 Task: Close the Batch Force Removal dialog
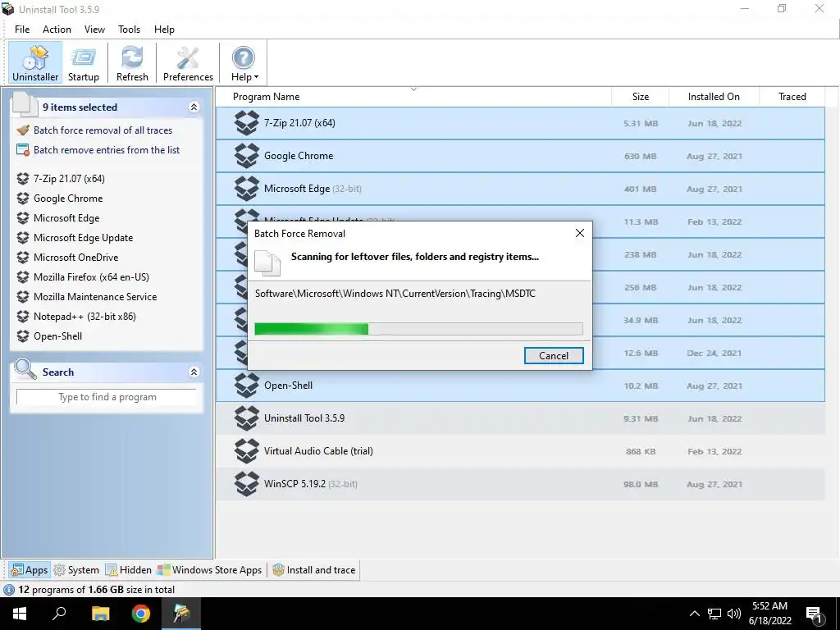tap(580, 233)
